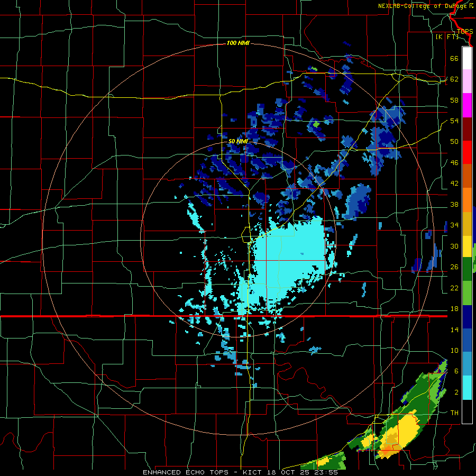Click the "42" legend value
The width and height of the screenshot is (476, 476).
click(x=454, y=184)
